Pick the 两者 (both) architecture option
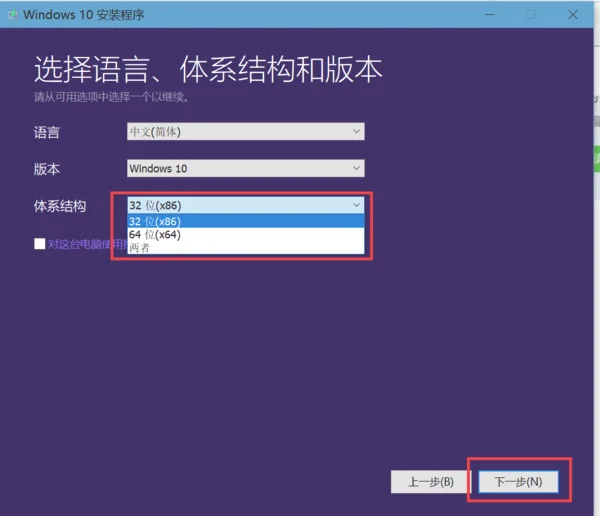The image size is (600, 516). click(x=246, y=248)
